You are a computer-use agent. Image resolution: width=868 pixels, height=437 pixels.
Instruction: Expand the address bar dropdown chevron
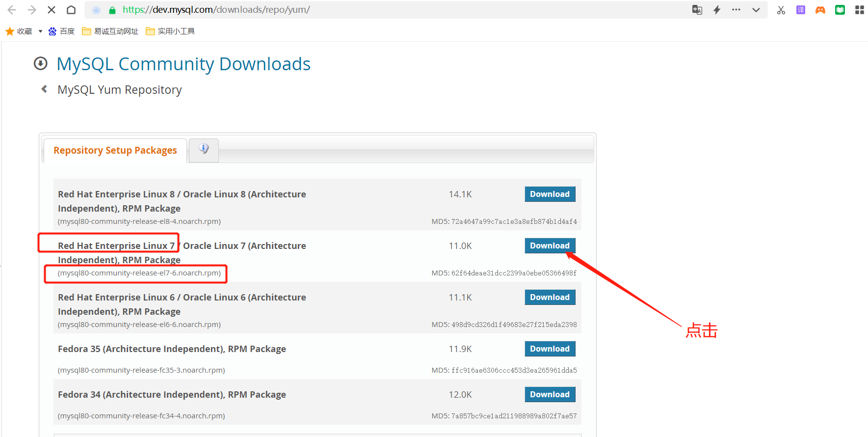tap(756, 10)
